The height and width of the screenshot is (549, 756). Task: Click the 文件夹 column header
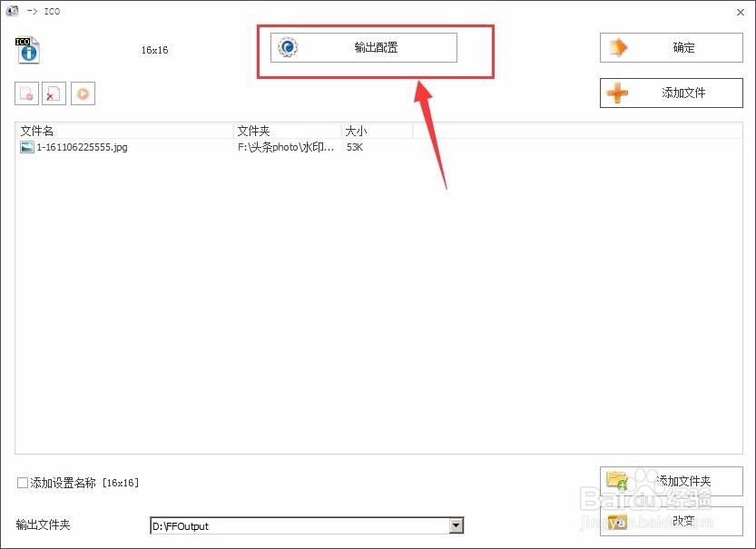coord(288,131)
